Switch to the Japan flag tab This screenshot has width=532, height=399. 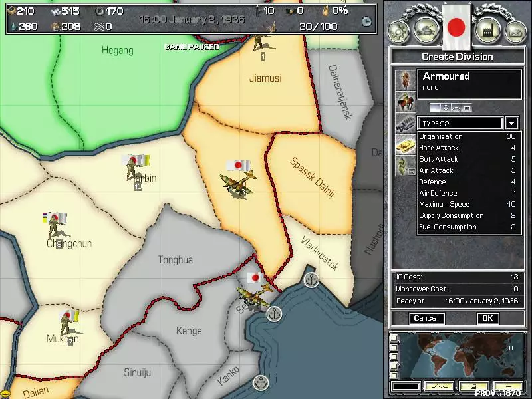[x=456, y=25]
